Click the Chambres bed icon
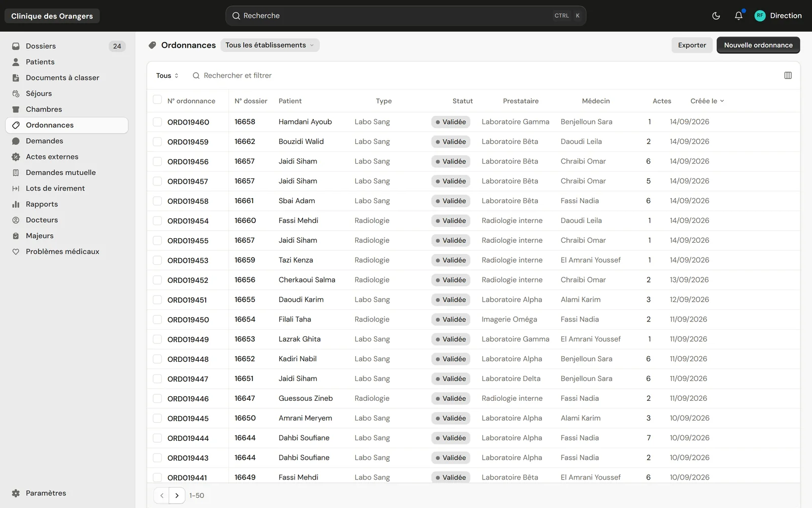The image size is (812, 508). tap(16, 109)
